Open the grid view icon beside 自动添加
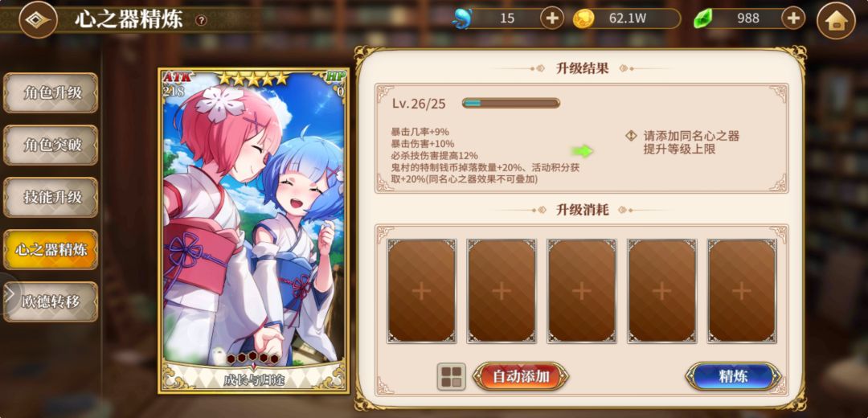Image resolution: width=868 pixels, height=418 pixels. click(x=451, y=376)
